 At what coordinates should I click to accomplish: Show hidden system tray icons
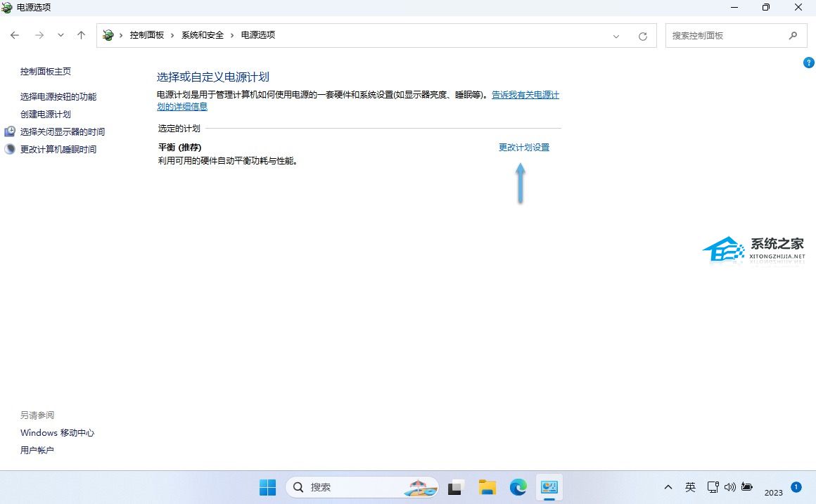[668, 487]
